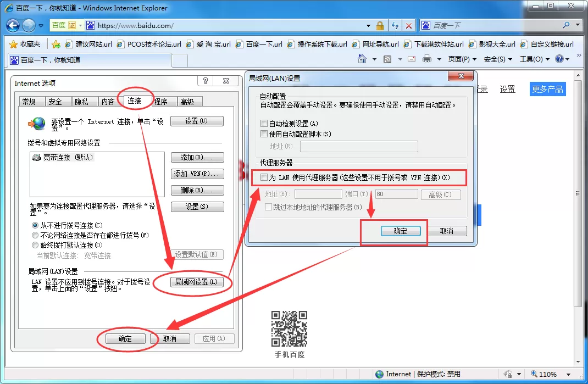
Task: Open address bar URL history dropdown
Action: click(x=368, y=25)
